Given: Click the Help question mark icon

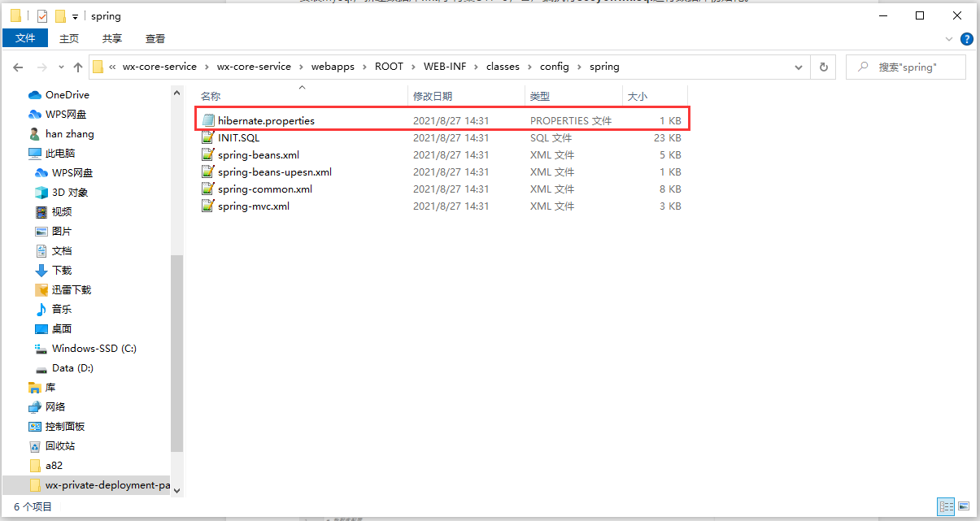Looking at the screenshot, I should tap(966, 39).
